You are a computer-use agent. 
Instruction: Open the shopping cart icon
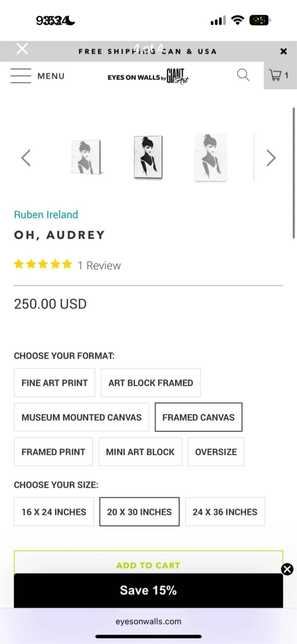pos(280,75)
